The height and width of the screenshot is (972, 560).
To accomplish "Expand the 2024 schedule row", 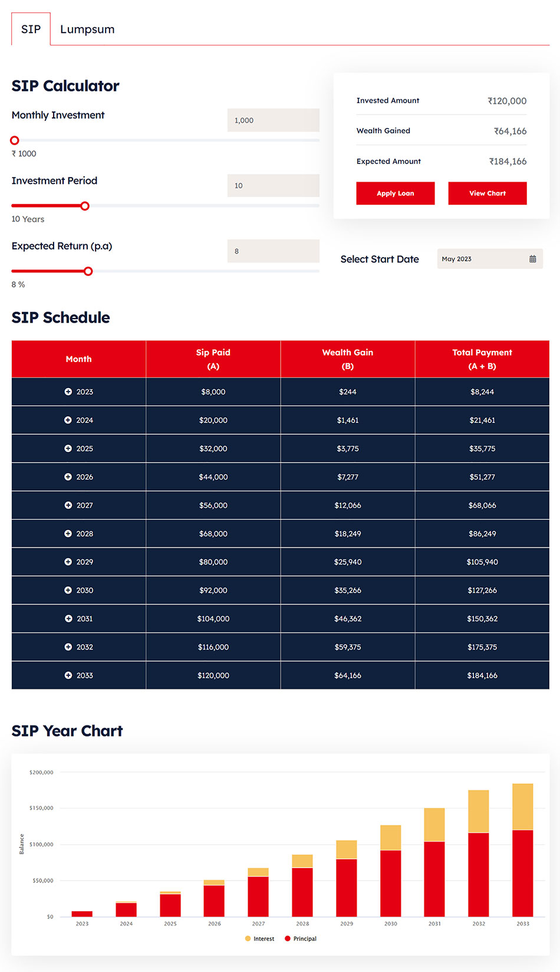I will coord(68,420).
